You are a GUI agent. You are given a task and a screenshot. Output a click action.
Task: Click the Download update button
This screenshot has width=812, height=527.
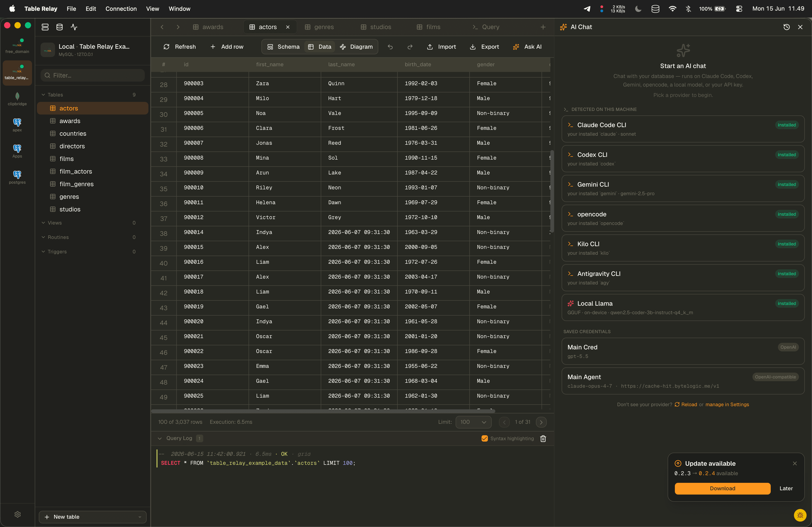click(723, 488)
